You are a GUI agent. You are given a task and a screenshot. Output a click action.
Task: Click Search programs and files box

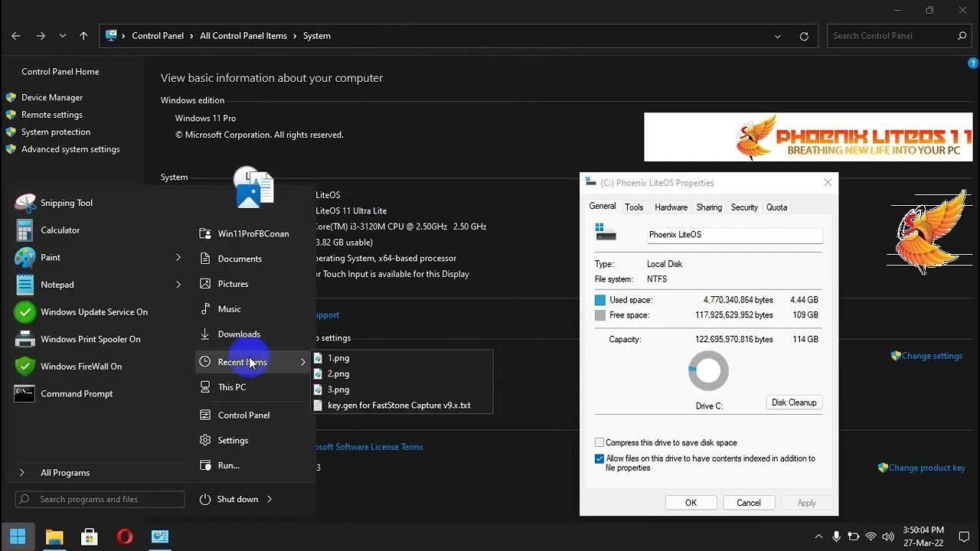pyautogui.click(x=100, y=499)
